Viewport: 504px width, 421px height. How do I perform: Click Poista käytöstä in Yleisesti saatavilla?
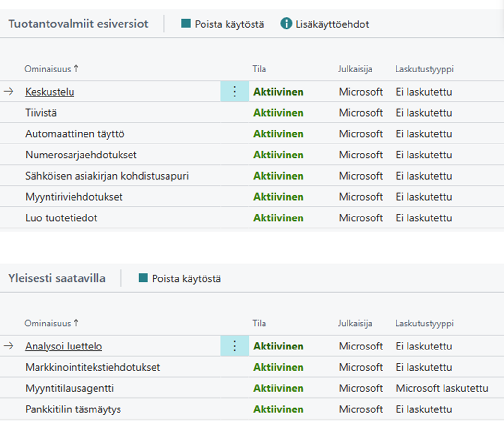click(x=180, y=278)
